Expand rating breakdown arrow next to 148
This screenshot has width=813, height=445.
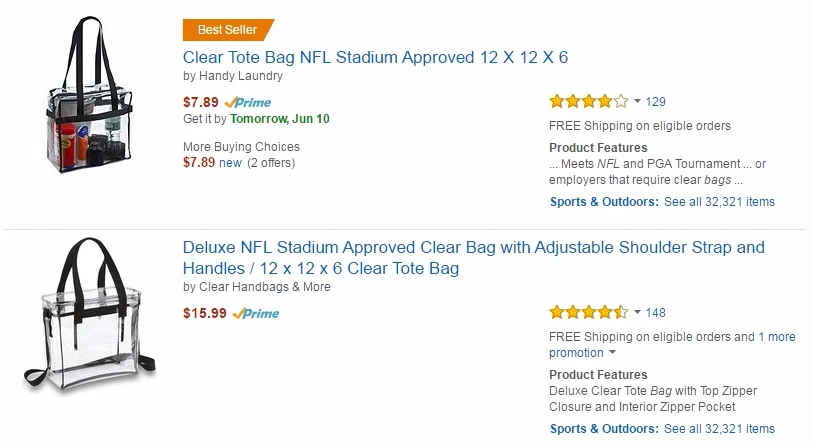[638, 312]
